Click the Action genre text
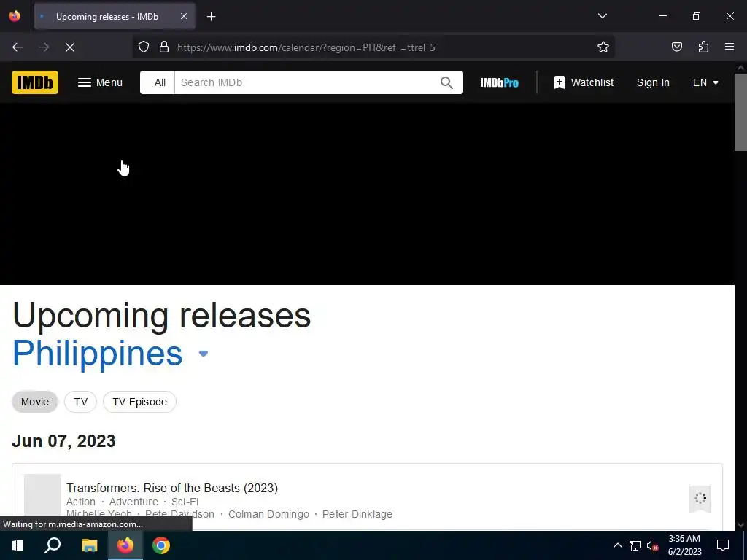Image resolution: width=747 pixels, height=560 pixels. click(x=80, y=502)
